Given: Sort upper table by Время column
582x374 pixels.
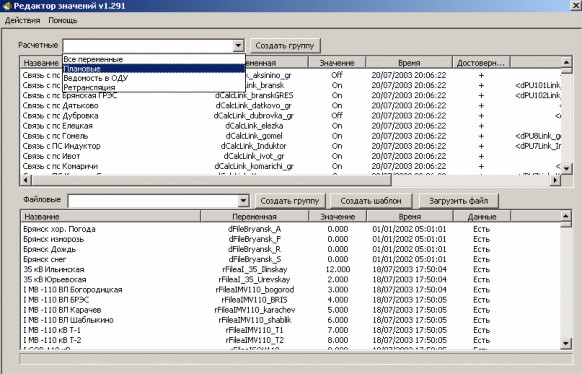Looking at the screenshot, I should click(409, 63).
